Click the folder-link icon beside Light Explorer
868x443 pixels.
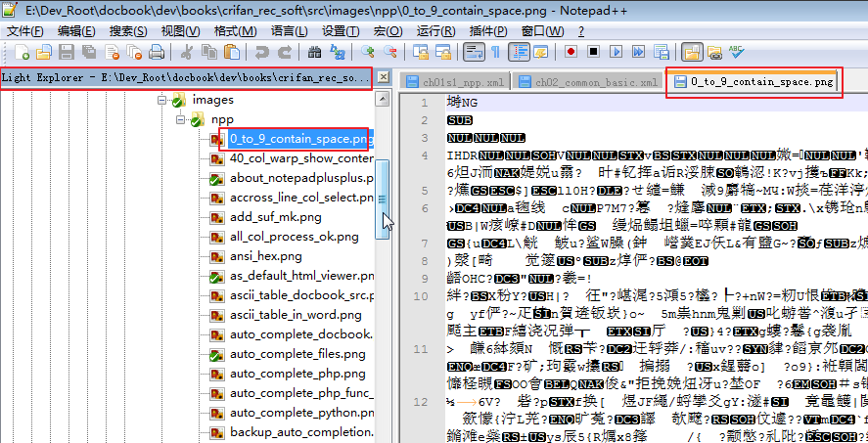point(714,52)
